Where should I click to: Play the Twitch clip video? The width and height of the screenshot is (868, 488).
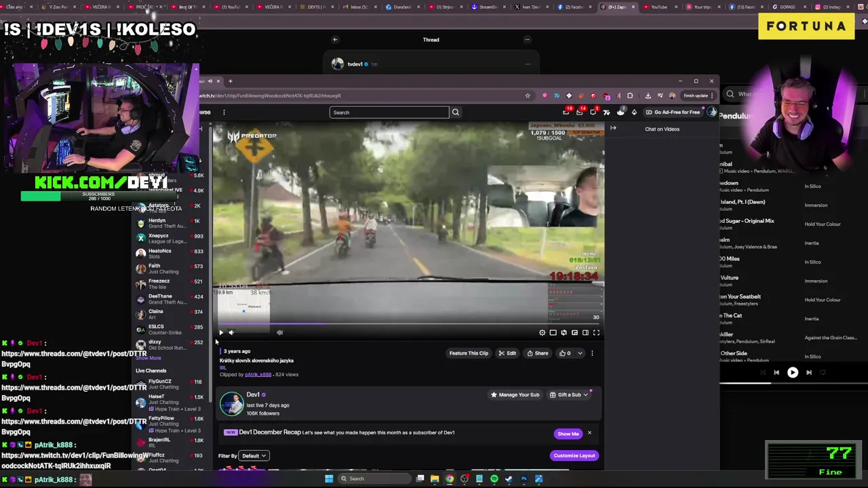(220, 333)
